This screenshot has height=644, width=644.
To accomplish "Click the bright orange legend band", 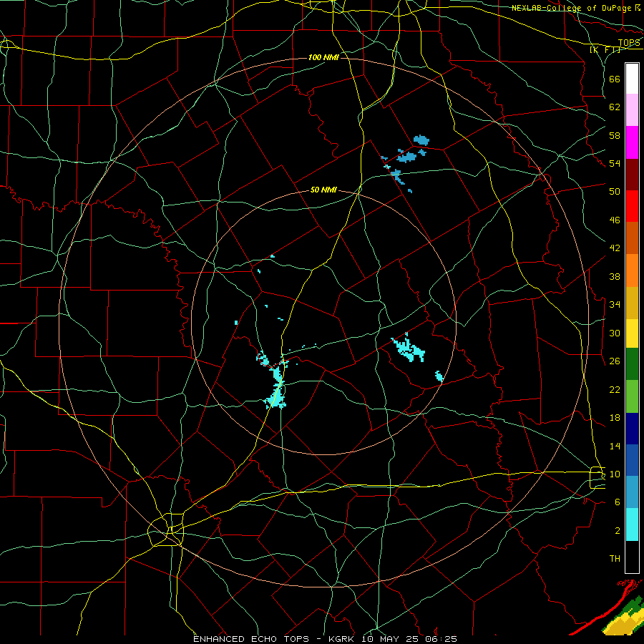I will click(632, 270).
